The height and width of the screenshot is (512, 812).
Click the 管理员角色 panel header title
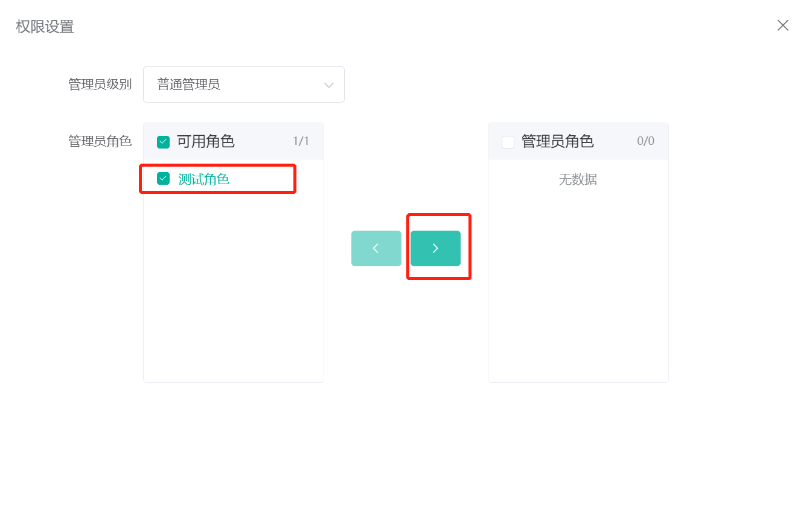point(557,141)
